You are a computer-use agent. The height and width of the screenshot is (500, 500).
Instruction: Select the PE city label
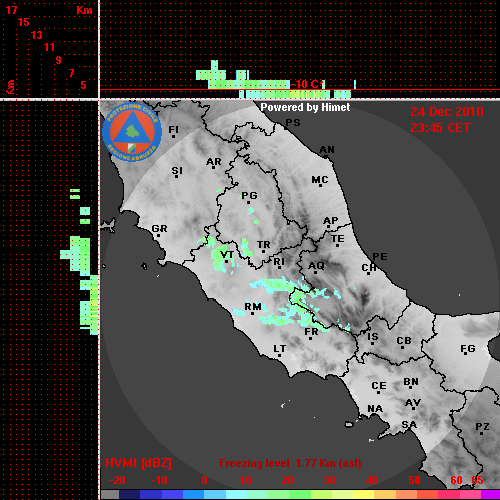click(x=380, y=257)
